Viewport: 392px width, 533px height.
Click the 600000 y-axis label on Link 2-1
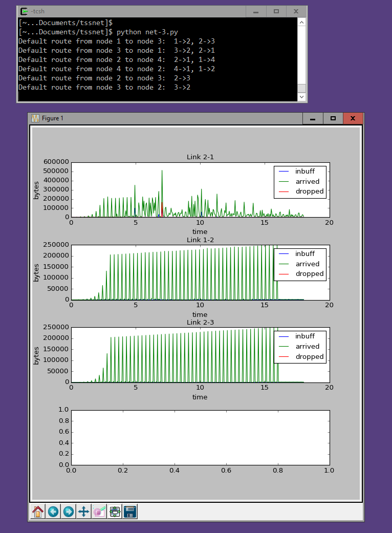pyautogui.click(x=56, y=162)
